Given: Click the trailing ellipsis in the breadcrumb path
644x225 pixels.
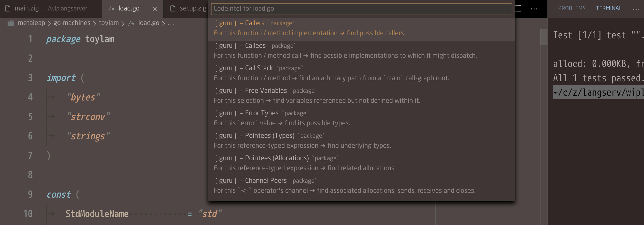Looking at the screenshot, I should pyautogui.click(x=171, y=23).
